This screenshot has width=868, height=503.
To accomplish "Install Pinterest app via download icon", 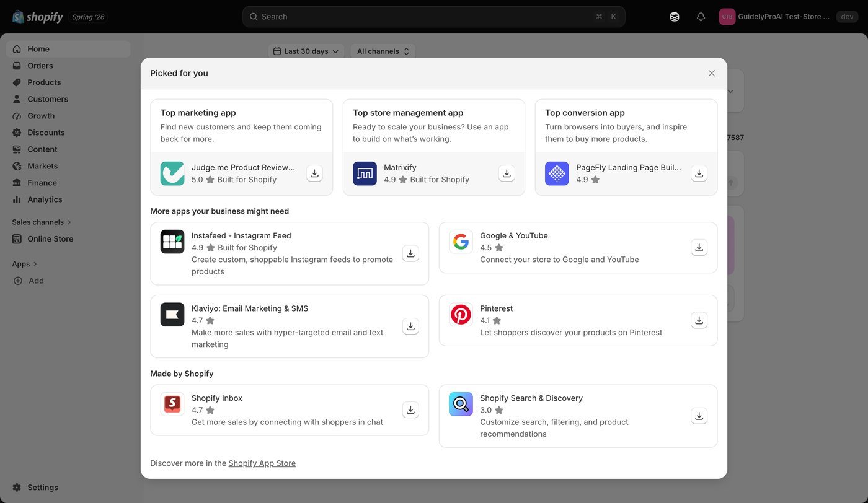I will (x=699, y=320).
